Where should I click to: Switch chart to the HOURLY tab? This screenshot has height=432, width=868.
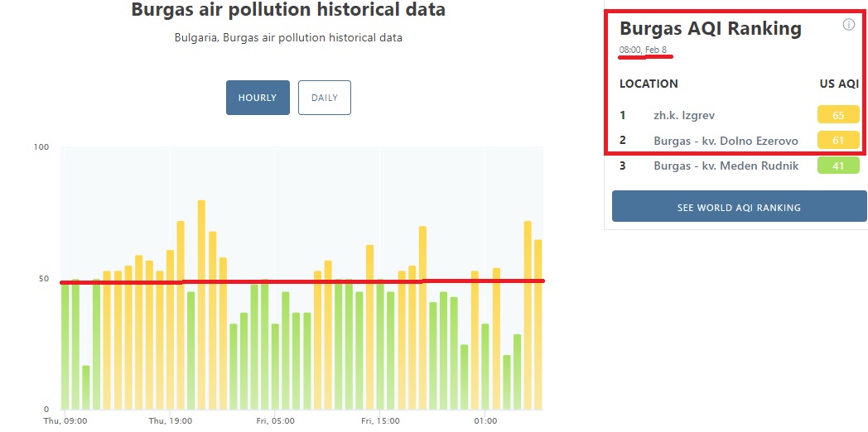pyautogui.click(x=258, y=98)
